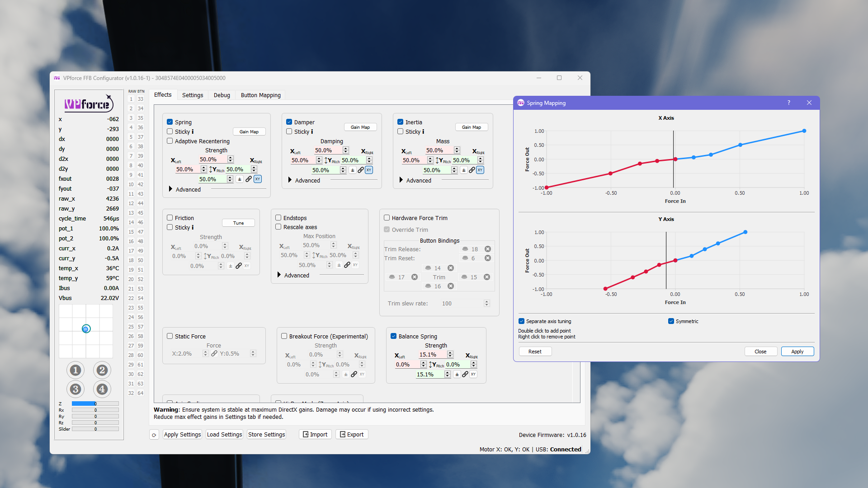Click the link chain icon in Balance Spring

[465, 375]
